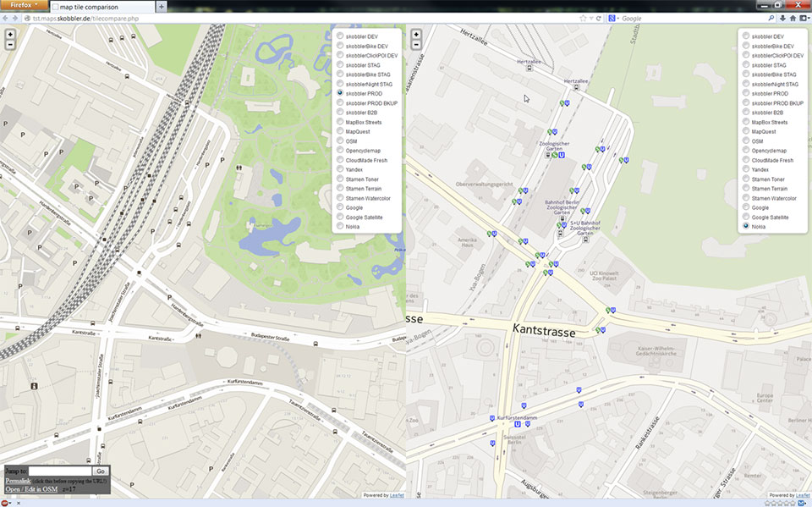The height and width of the screenshot is (507, 812).
Task: Zoom out on the left map
Action: [x=9, y=45]
